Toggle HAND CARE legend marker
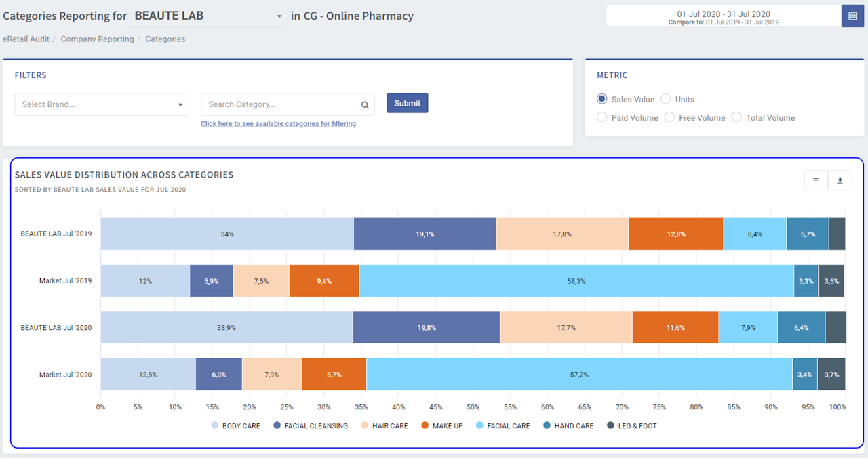The width and height of the screenshot is (868, 458). coord(547,426)
